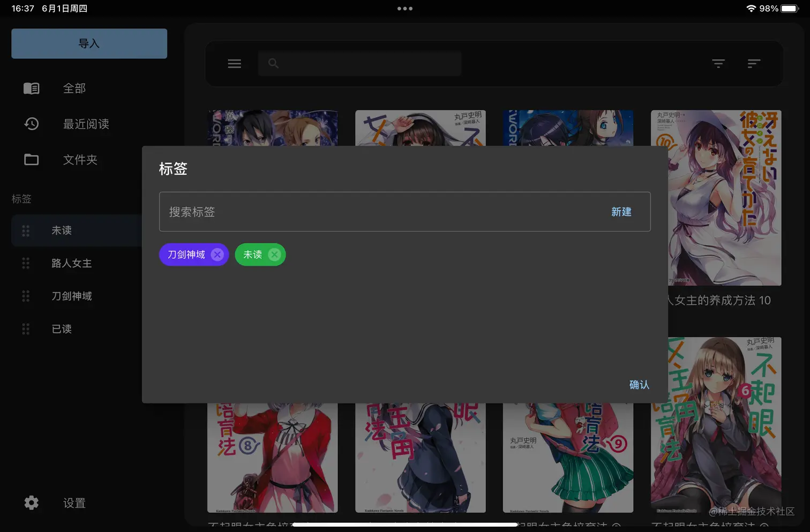The image size is (810, 532).
Task: Grab the drag handle for 刀剑神域 sidebar tag
Action: click(x=26, y=296)
